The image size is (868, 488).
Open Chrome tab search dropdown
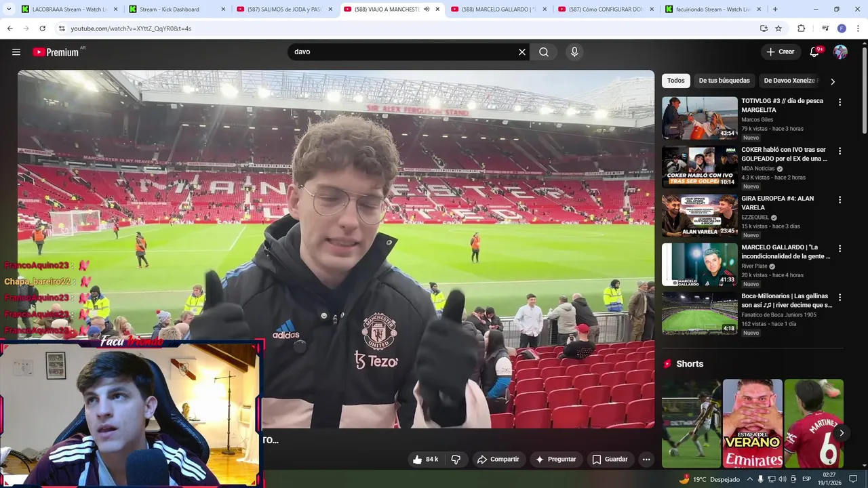coord(9,9)
